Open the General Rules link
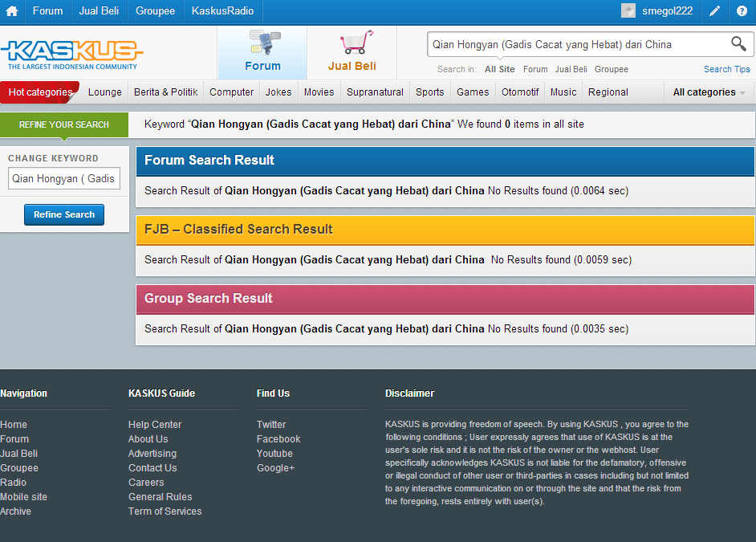Viewport: 756px width, 542px height. [160, 497]
